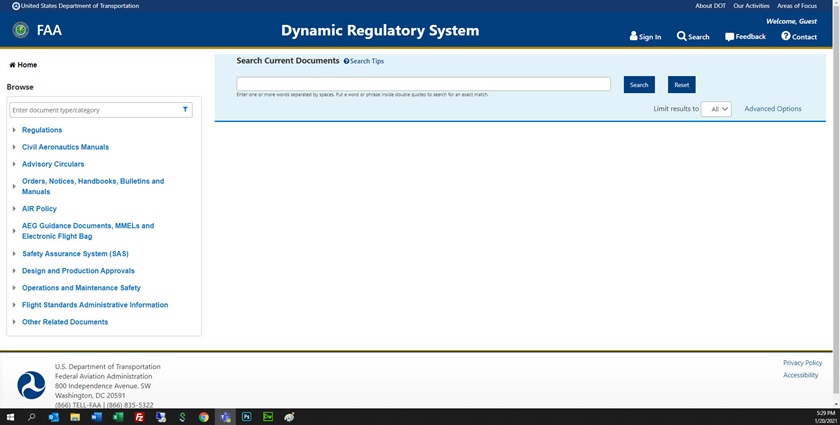The image size is (840, 425).
Task: Click the FAA text in header
Action: [49, 30]
